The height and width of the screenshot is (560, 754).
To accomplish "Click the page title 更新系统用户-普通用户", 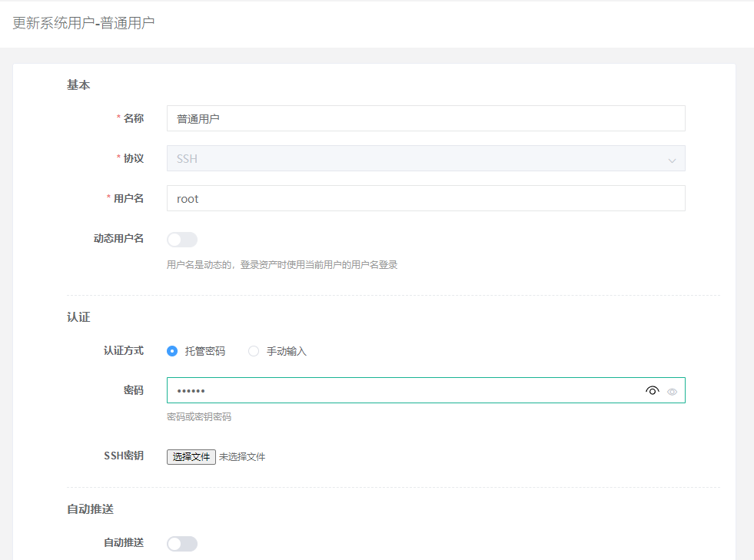I will 81,24.
